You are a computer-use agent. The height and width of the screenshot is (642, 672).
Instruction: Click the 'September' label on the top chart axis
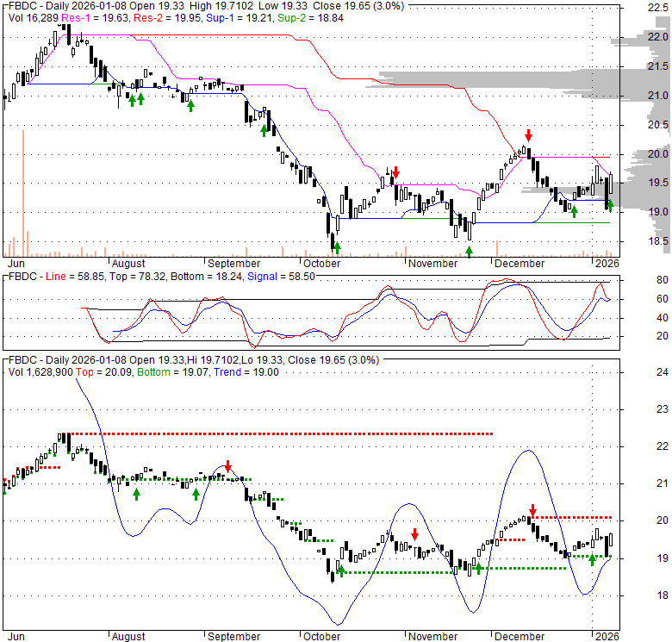[x=234, y=264]
